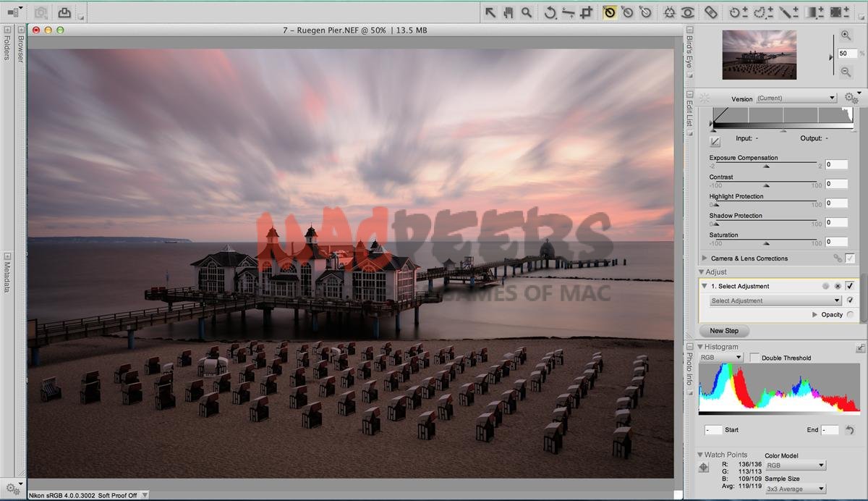Choose the Straighten tool
The height and width of the screenshot is (501, 868).
(x=568, y=12)
